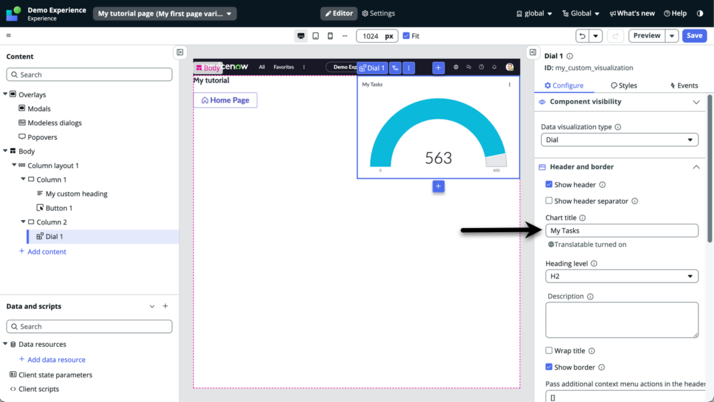Open the Configure tab
This screenshot has height=402, width=714.
click(564, 86)
